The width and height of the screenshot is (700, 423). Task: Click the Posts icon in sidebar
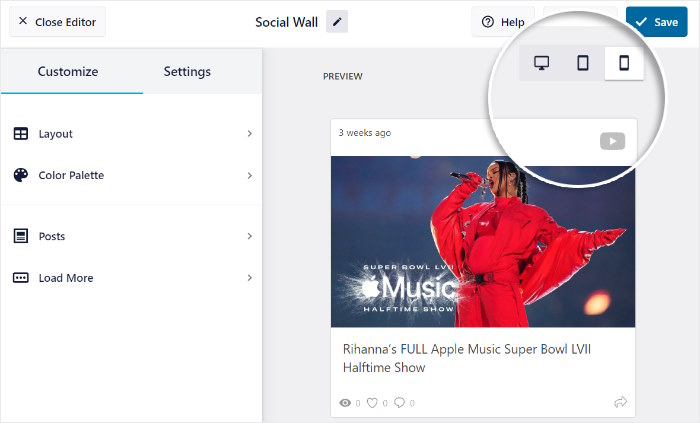click(x=21, y=236)
